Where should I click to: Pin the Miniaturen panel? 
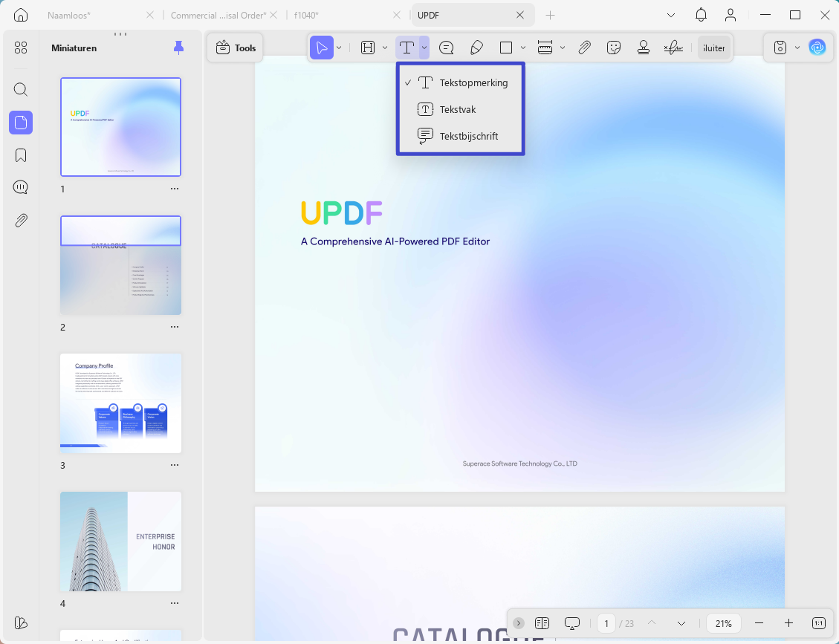(x=178, y=48)
